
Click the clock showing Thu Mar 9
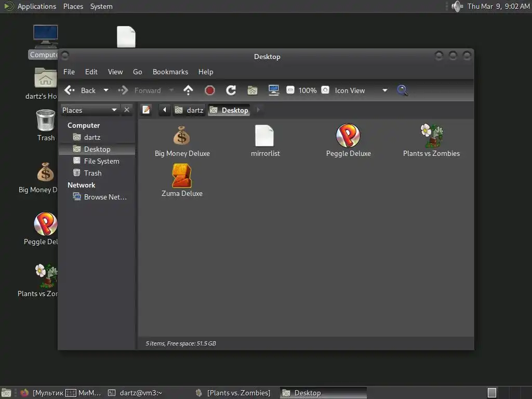coord(498,6)
